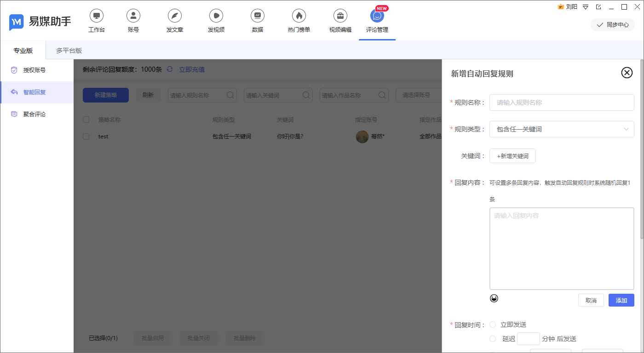644x353 pixels.
Task: Open the emoji picker below reply content
Action: [494, 298]
